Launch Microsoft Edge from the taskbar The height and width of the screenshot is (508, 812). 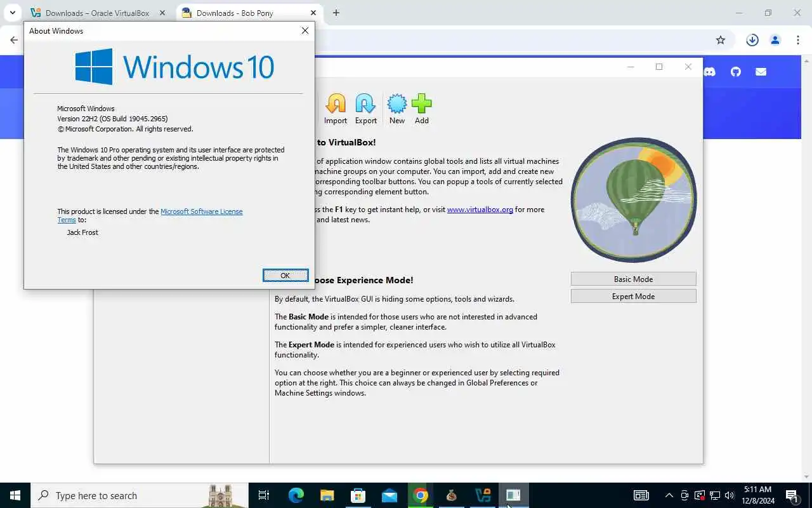pos(296,495)
